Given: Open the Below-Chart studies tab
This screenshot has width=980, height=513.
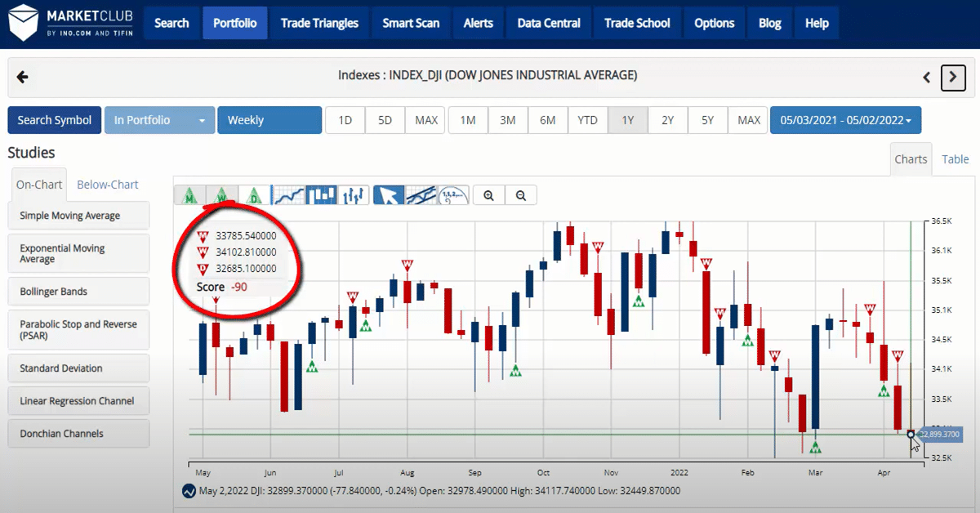Looking at the screenshot, I should coord(108,185).
